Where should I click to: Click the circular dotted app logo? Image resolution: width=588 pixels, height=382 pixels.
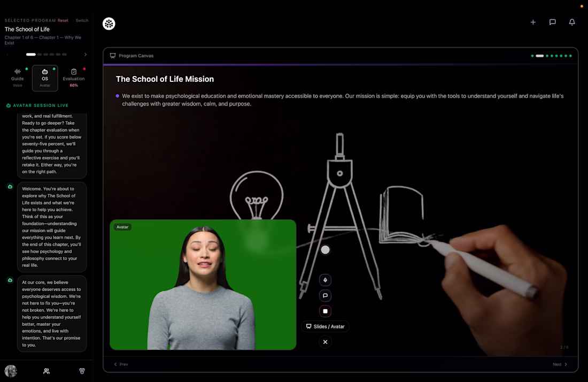109,24
